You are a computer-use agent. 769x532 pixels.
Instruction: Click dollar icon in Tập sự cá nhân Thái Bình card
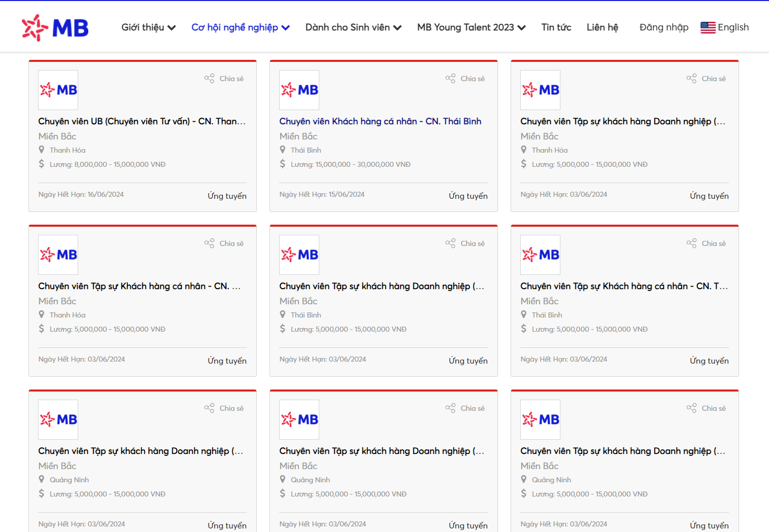524,329
